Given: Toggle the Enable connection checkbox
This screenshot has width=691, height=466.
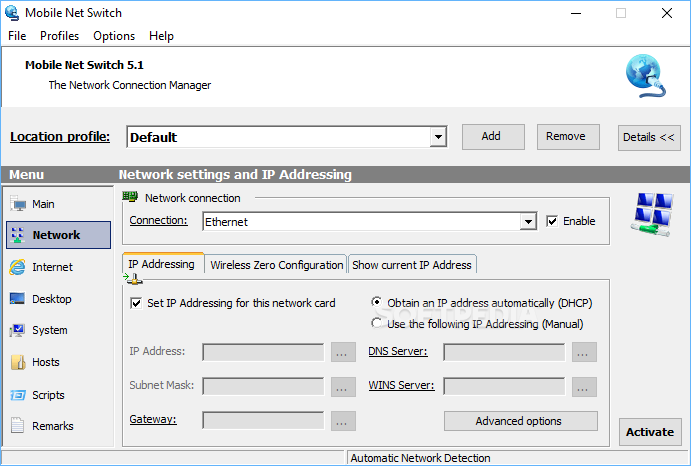Looking at the screenshot, I should point(552,221).
